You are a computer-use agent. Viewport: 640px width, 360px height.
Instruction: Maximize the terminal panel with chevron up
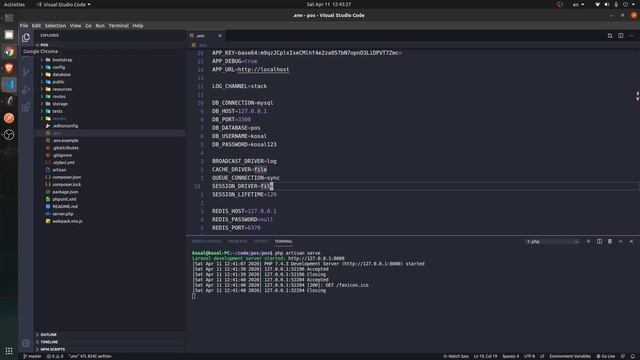coord(620,241)
